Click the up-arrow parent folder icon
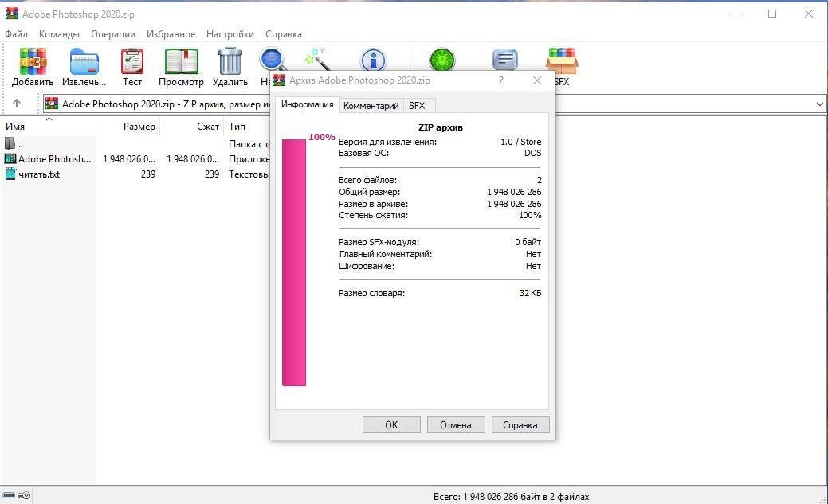The height and width of the screenshot is (504, 828). (x=17, y=104)
